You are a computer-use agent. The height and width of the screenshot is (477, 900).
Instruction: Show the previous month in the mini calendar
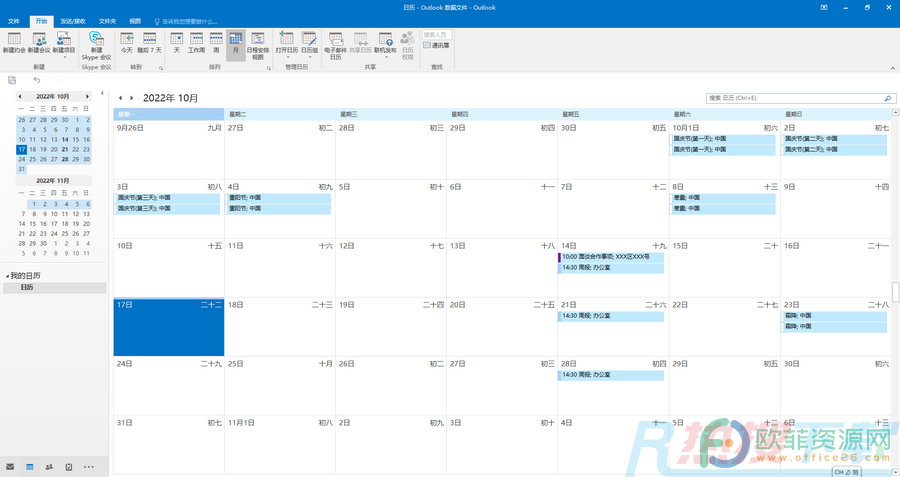pyautogui.click(x=20, y=96)
